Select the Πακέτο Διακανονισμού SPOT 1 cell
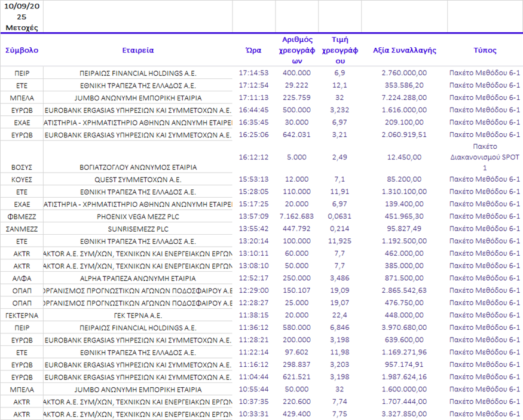 (484, 157)
